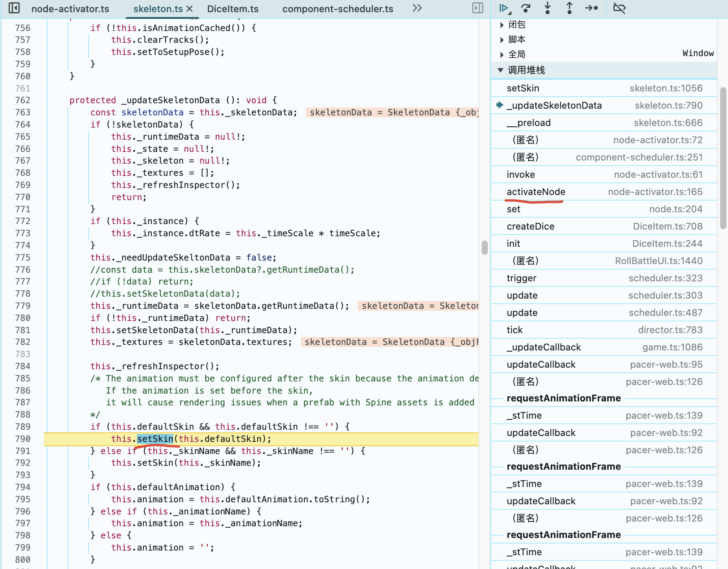Click the Step button
The width and height of the screenshot is (728, 569).
coord(591,8)
